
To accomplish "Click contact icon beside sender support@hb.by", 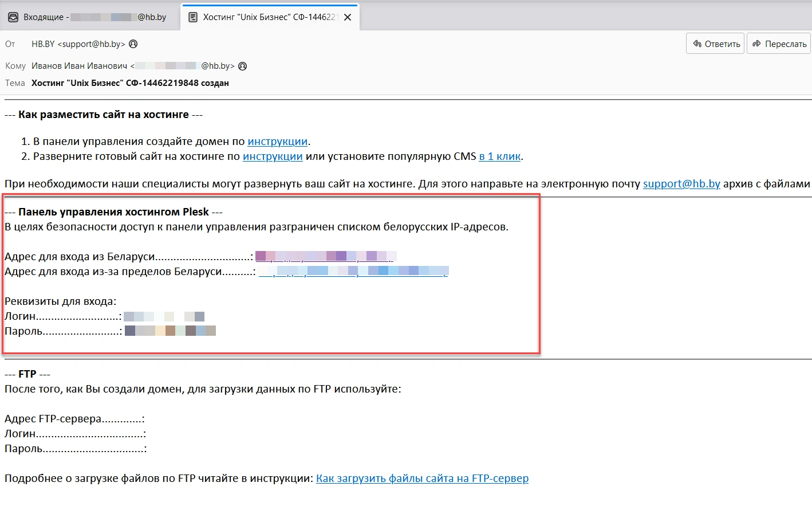I will point(133,44).
